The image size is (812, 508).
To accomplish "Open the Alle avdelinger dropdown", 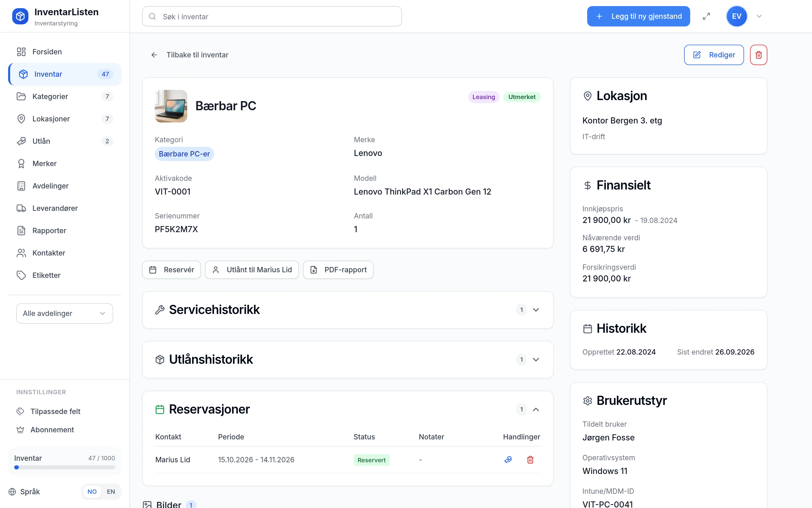I will [64, 313].
